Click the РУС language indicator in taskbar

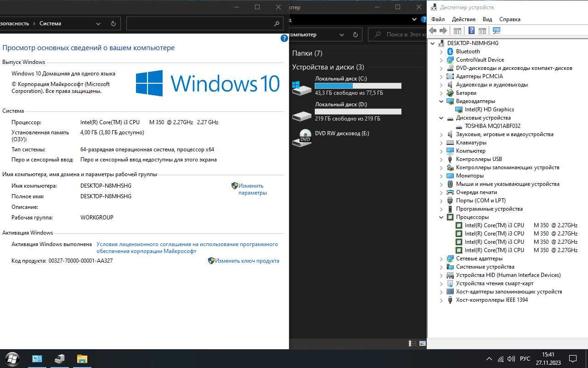click(525, 359)
